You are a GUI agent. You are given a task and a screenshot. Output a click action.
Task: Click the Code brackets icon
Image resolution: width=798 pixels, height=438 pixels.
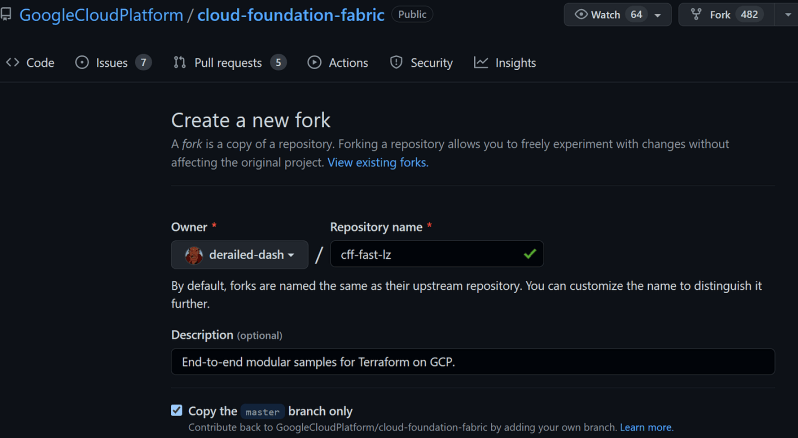coord(13,63)
